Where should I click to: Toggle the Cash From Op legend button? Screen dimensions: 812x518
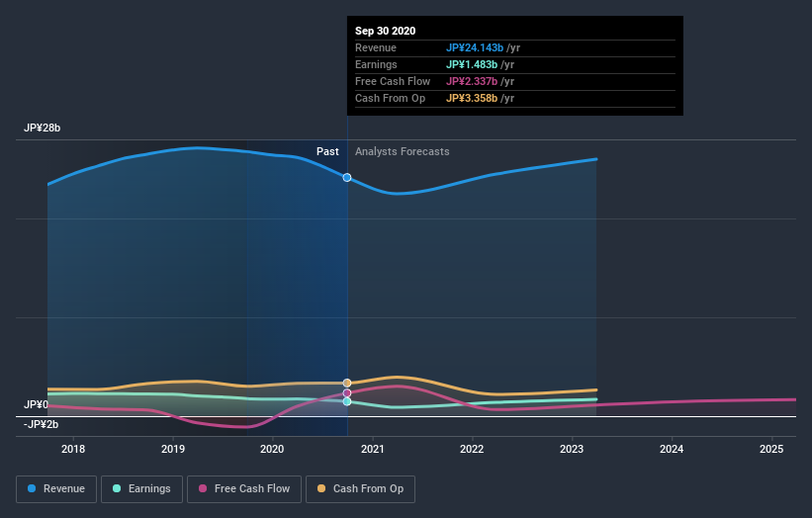tap(360, 489)
